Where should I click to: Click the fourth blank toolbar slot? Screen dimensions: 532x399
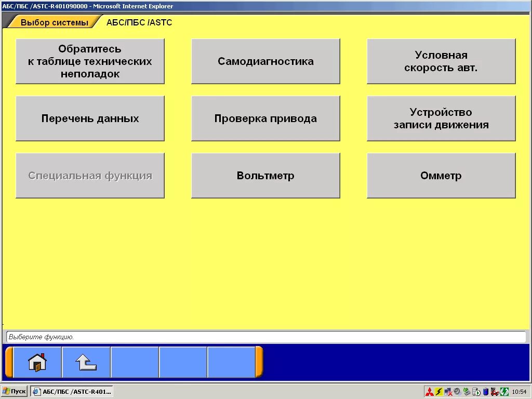pyautogui.click(x=183, y=362)
